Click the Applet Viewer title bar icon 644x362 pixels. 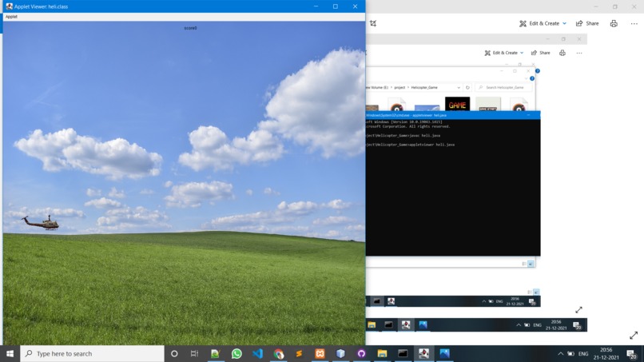(9, 6)
